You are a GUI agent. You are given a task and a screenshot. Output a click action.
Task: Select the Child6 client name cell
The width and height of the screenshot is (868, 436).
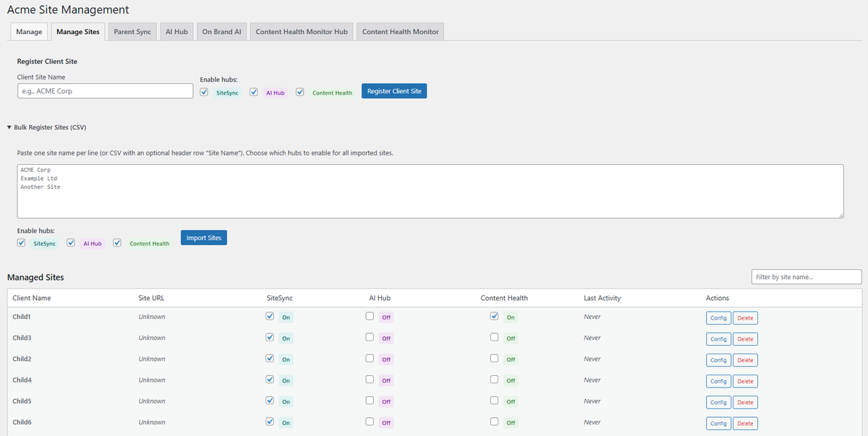pyautogui.click(x=22, y=422)
